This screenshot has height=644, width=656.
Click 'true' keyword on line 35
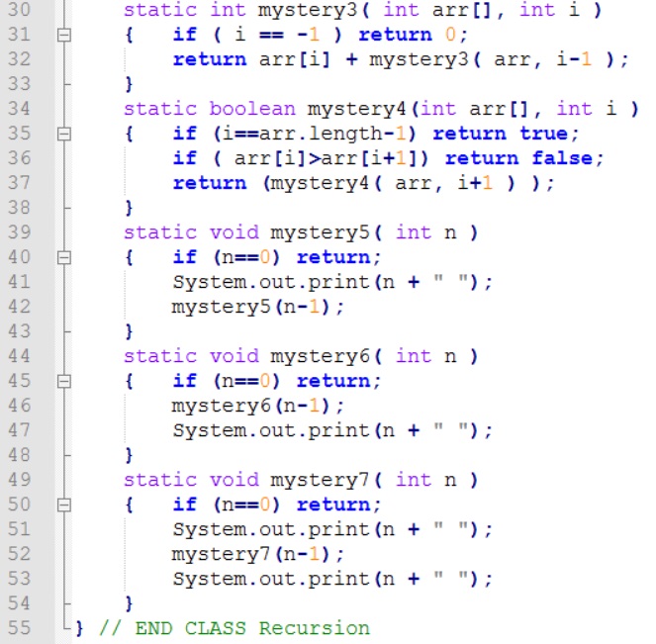coord(543,134)
